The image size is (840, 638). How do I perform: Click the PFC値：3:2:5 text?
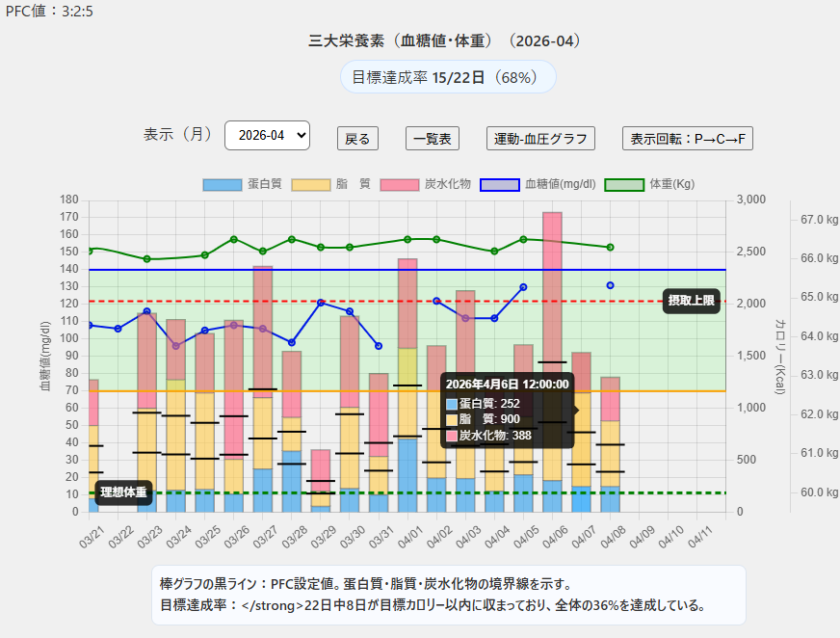click(x=50, y=12)
